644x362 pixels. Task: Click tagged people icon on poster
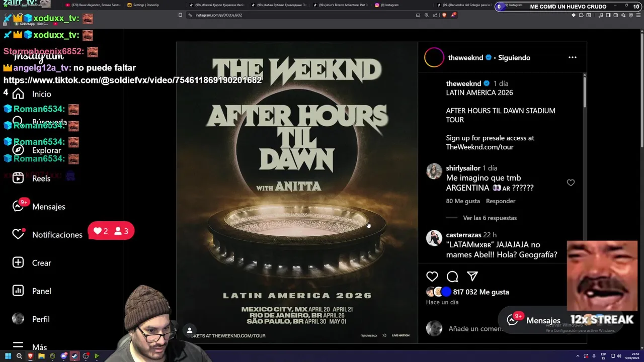pos(190,330)
